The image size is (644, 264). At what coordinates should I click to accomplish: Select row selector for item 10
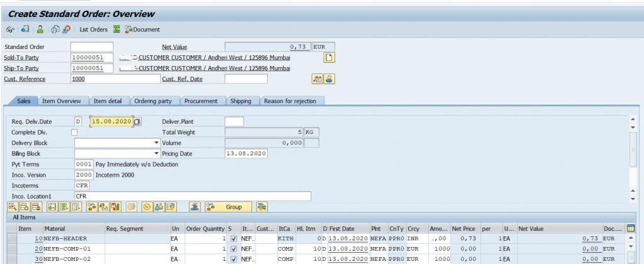click(x=12, y=239)
